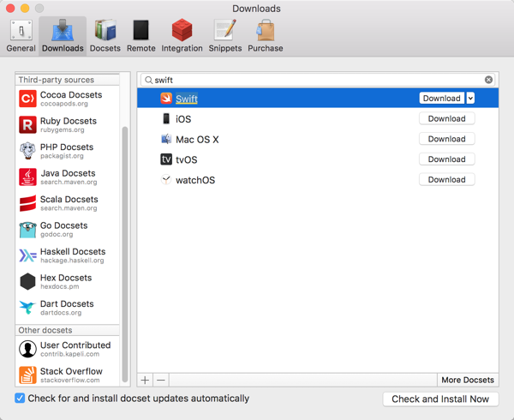Click the Swift docset icon

pyautogui.click(x=166, y=98)
